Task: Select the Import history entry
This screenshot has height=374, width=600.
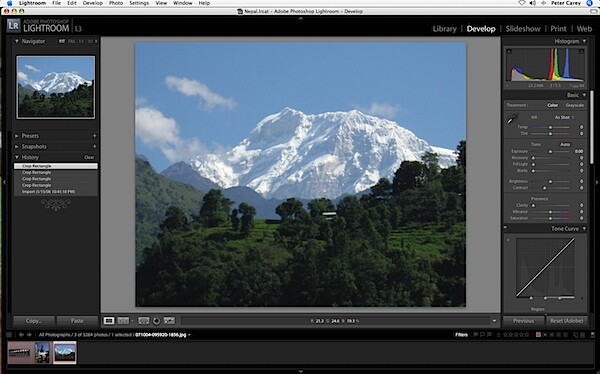Action: tap(56, 191)
